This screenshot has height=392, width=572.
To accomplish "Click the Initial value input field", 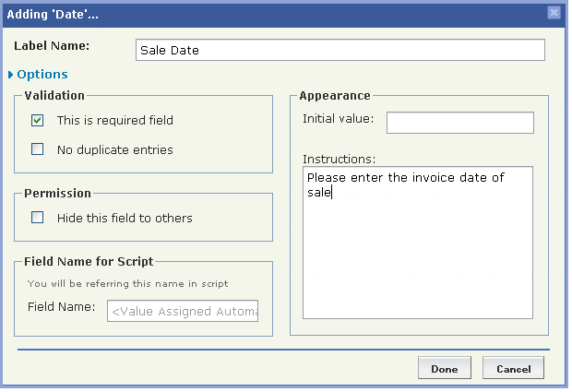I will click(x=459, y=123).
